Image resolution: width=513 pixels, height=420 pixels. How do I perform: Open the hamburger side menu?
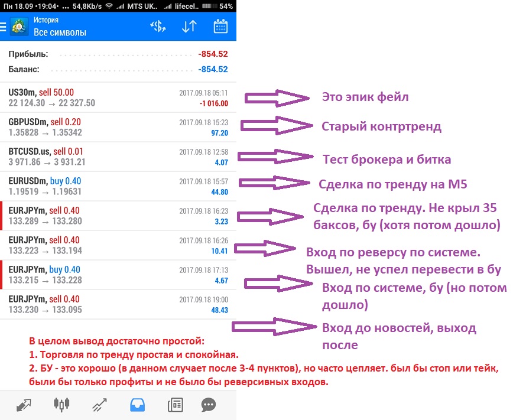coord(2,27)
